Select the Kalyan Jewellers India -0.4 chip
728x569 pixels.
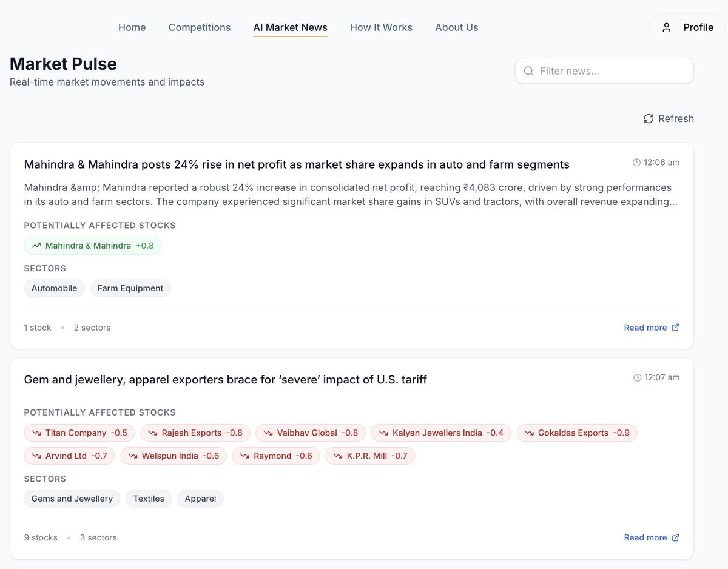click(x=440, y=433)
